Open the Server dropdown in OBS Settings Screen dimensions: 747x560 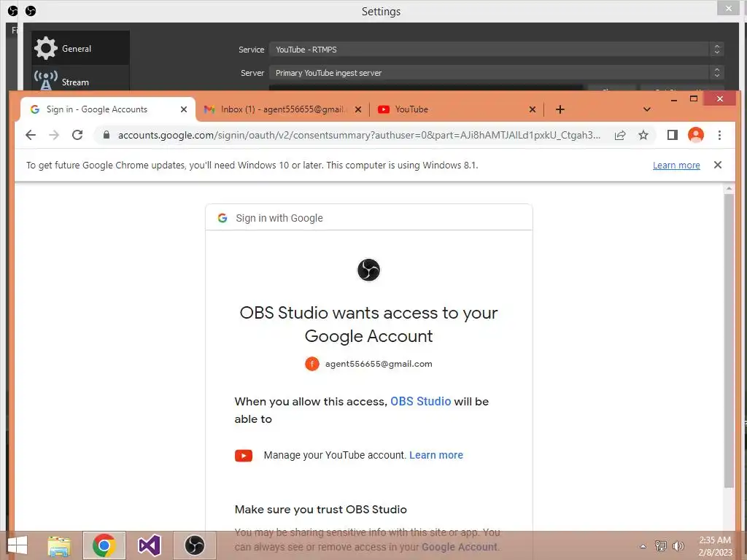[496, 73]
